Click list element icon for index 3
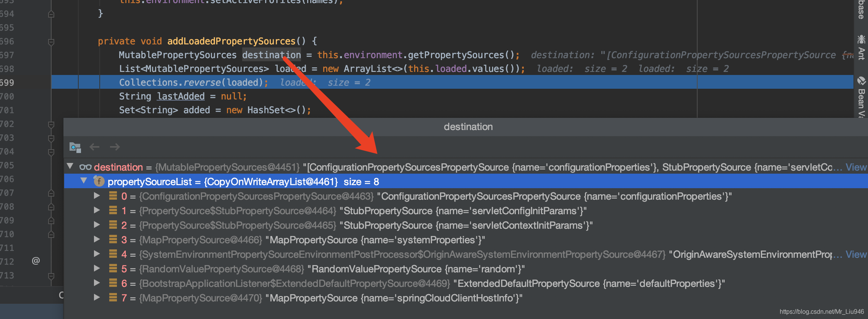Image resolution: width=868 pixels, height=319 pixels. coord(113,239)
